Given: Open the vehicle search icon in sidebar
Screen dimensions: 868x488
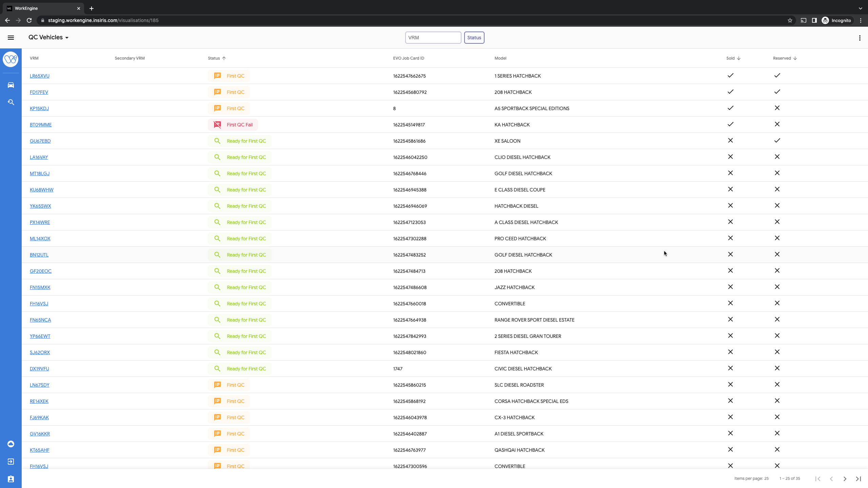Looking at the screenshot, I should 11,102.
